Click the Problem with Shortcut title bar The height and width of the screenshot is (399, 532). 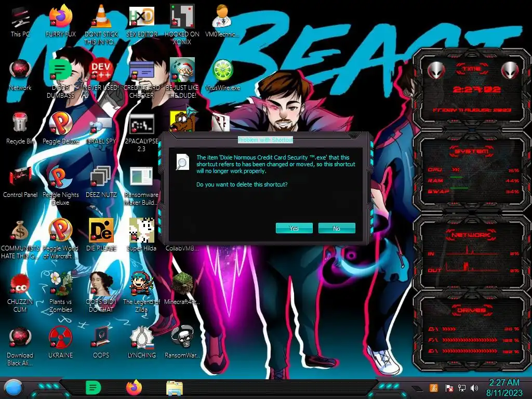(x=265, y=140)
